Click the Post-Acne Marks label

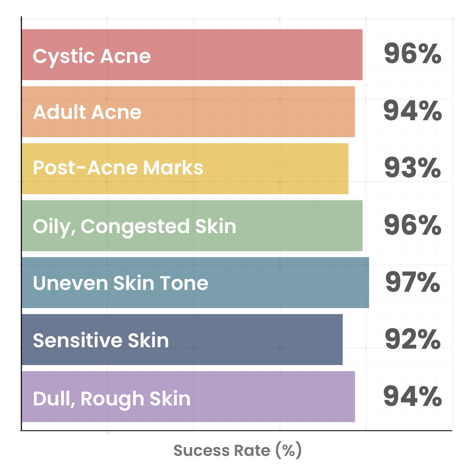tap(118, 168)
